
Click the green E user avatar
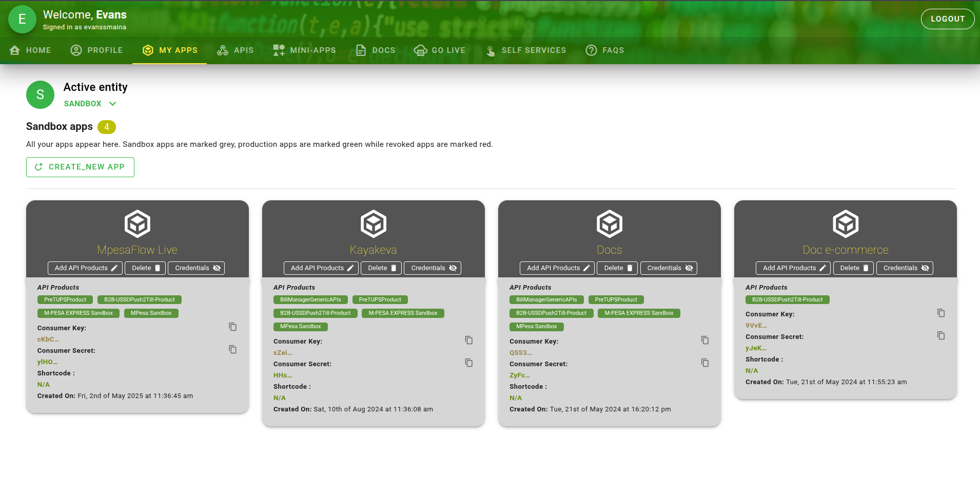coord(22,20)
